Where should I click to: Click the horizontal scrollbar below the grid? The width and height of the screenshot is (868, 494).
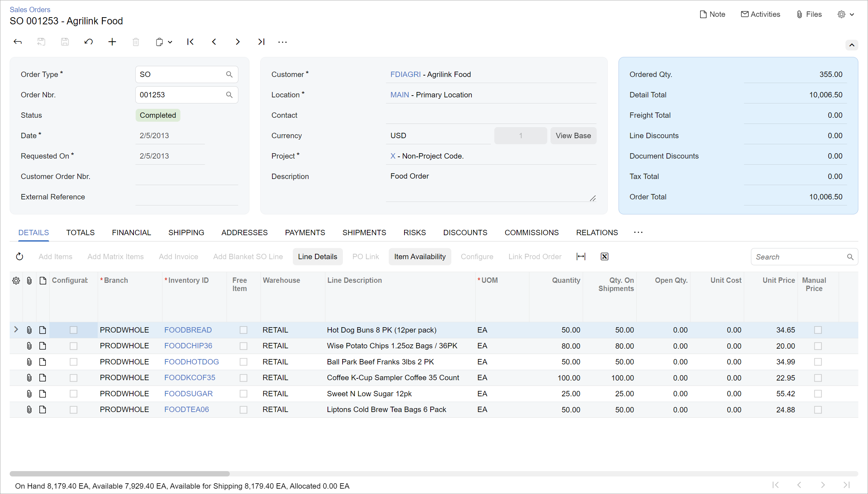click(120, 474)
